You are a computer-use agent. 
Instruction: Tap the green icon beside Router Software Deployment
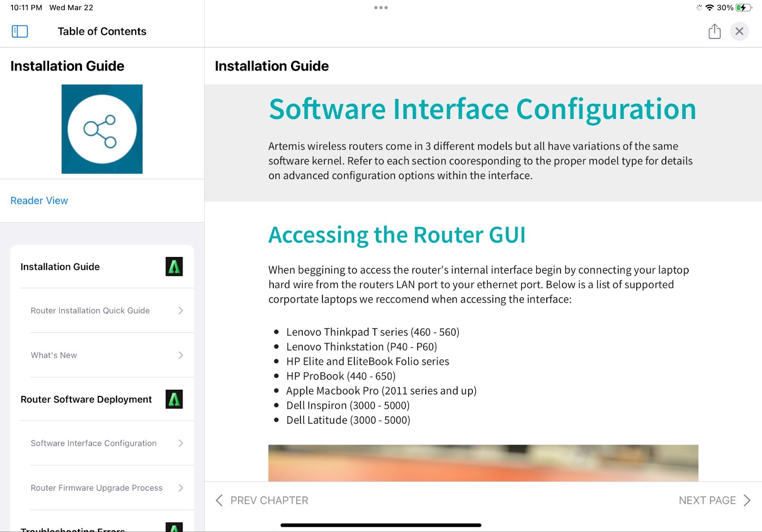[x=174, y=399]
